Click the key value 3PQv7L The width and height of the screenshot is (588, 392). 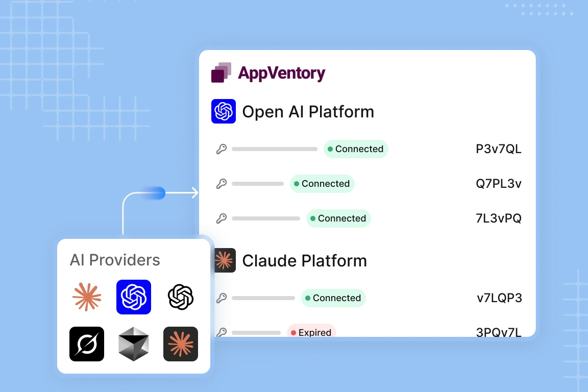[498, 332]
